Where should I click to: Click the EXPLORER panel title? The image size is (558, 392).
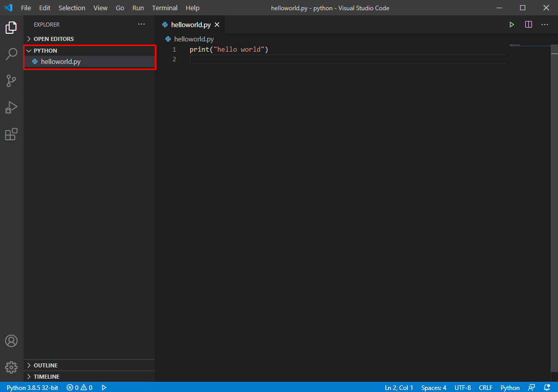47,25
